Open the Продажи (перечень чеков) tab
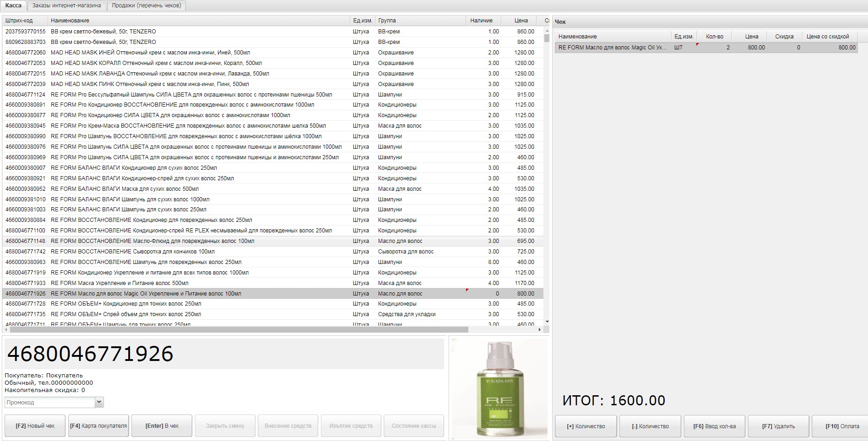The height and width of the screenshot is (441, 868). pos(146,5)
